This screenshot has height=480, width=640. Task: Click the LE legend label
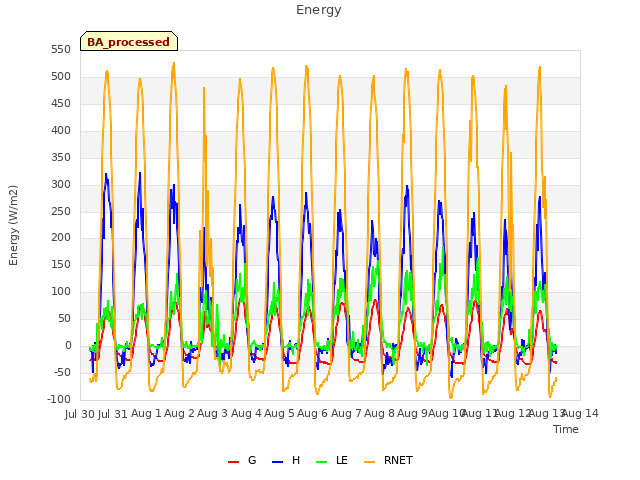coord(342,460)
